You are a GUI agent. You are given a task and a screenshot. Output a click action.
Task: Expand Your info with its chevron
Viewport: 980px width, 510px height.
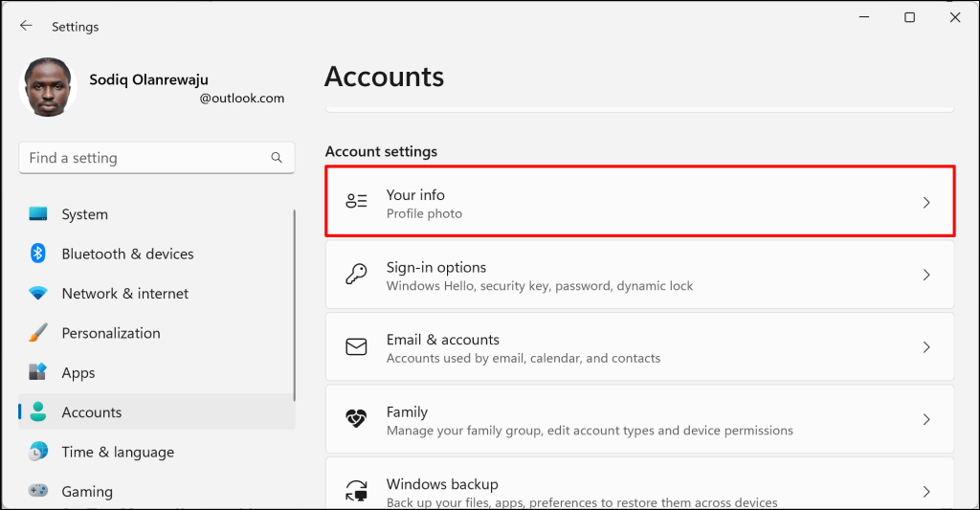point(925,203)
